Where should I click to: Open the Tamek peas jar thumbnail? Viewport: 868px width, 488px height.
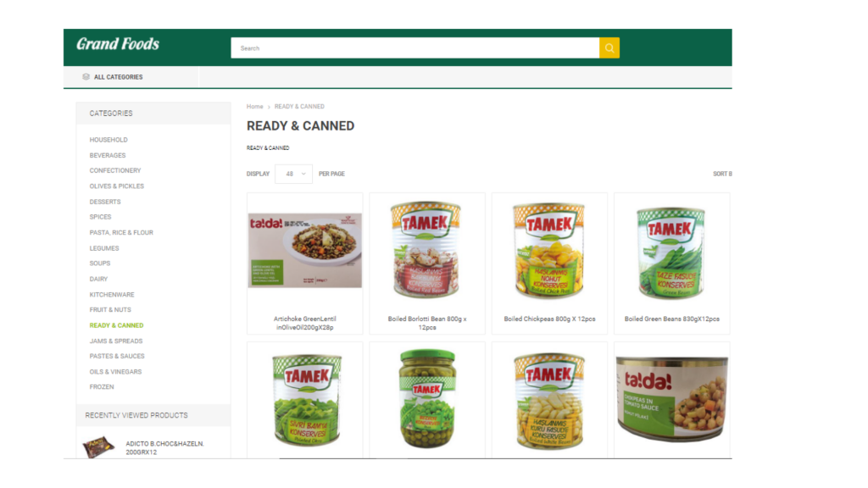[427, 398]
